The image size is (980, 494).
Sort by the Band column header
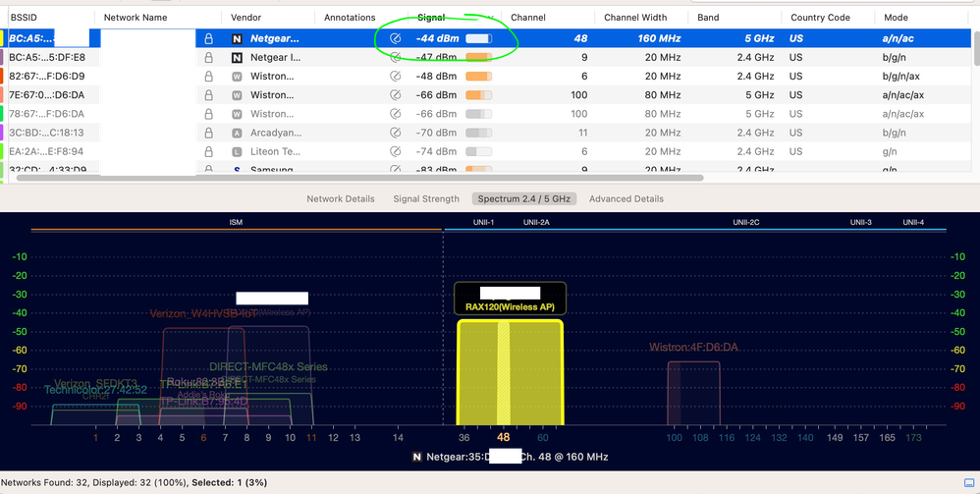[x=708, y=18]
